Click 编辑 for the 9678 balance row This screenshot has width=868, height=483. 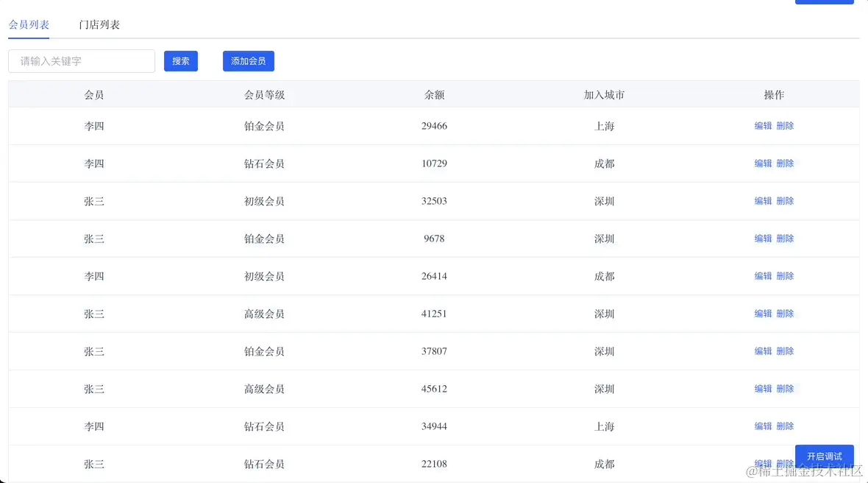[x=763, y=239]
